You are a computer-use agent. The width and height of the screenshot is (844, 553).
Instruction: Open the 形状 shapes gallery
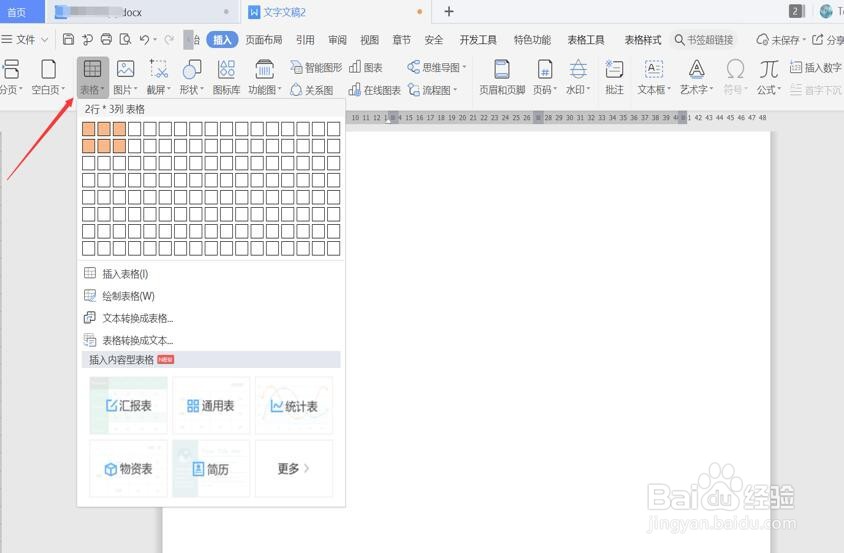(192, 77)
